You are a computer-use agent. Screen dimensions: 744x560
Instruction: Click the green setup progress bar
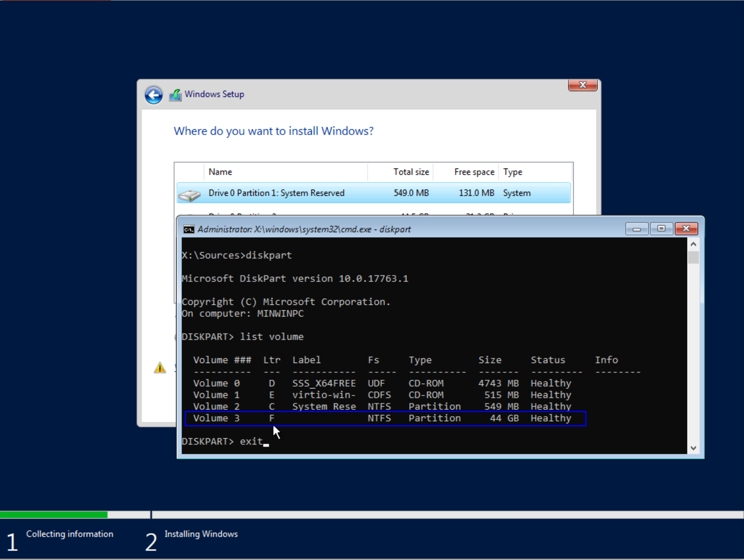click(x=54, y=514)
